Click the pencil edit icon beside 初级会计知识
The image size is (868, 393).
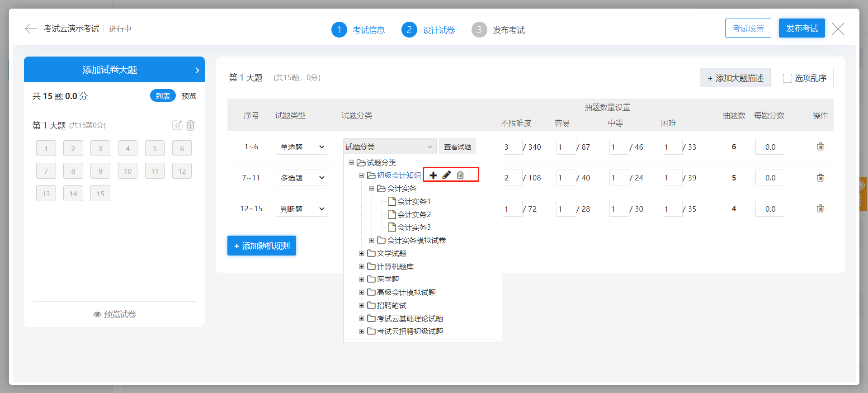pos(447,175)
